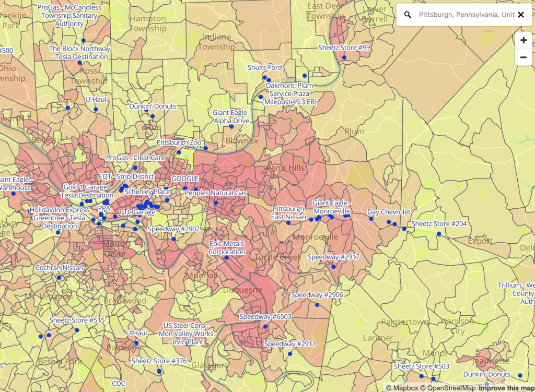Clear the search box with the X
Image resolution: width=535 pixels, height=392 pixels.
click(x=521, y=15)
